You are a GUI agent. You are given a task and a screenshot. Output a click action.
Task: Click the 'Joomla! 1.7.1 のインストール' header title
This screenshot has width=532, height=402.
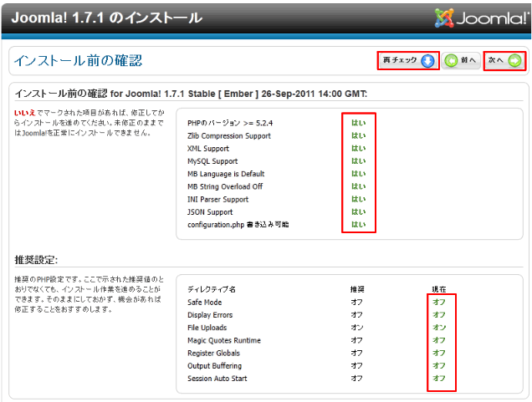[x=106, y=18]
